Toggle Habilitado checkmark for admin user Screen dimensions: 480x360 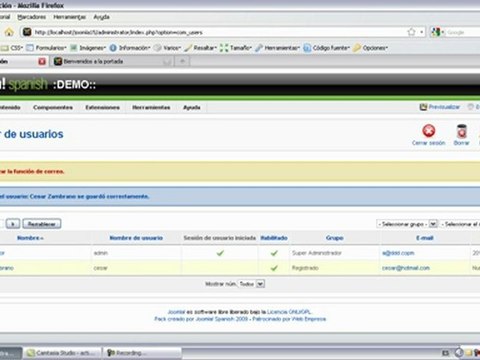click(x=274, y=253)
